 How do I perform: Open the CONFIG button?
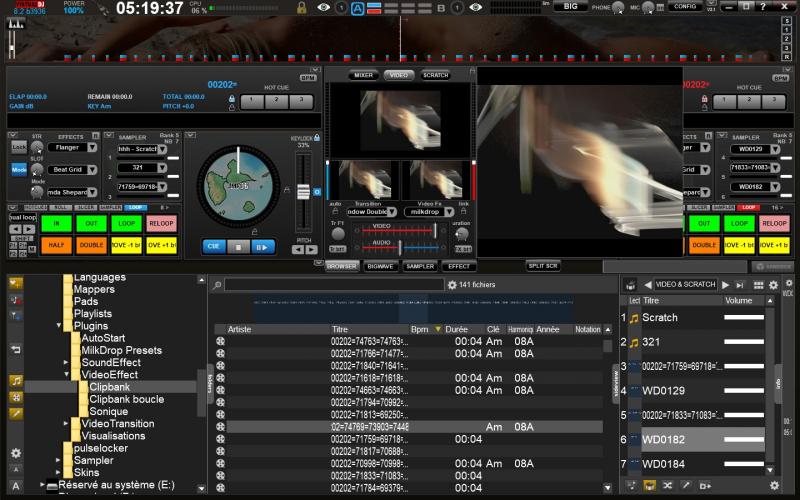tap(685, 7)
